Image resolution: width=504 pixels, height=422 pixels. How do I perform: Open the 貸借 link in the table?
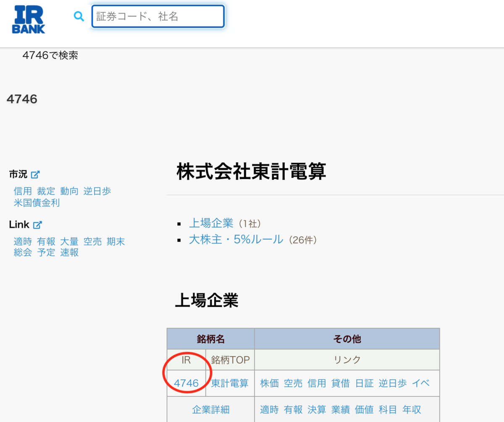[341, 383]
